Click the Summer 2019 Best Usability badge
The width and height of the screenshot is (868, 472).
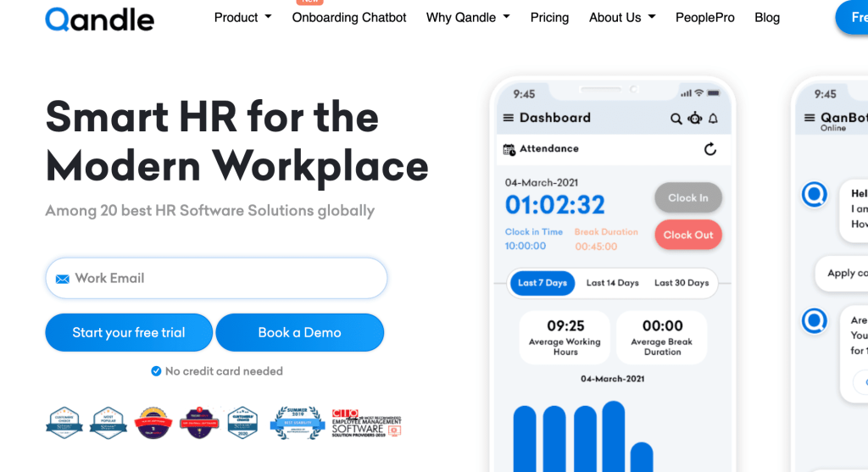(x=298, y=422)
